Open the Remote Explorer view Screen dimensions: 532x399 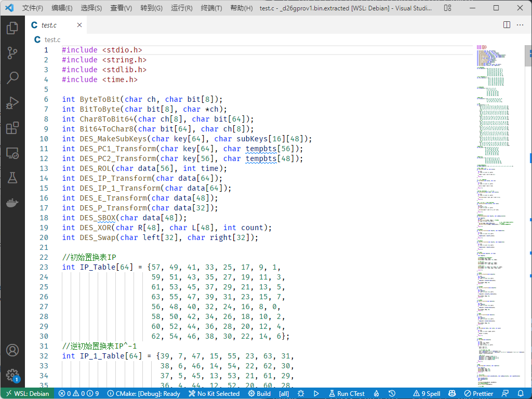[x=12, y=153]
